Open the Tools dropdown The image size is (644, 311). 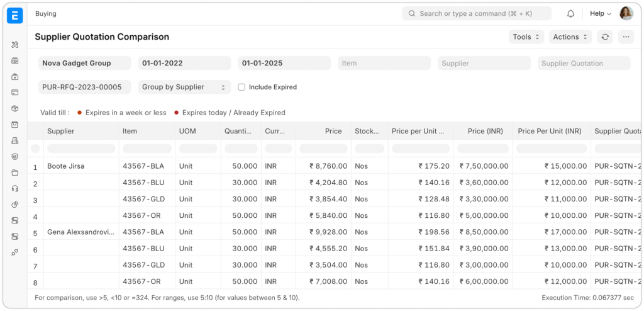point(526,37)
